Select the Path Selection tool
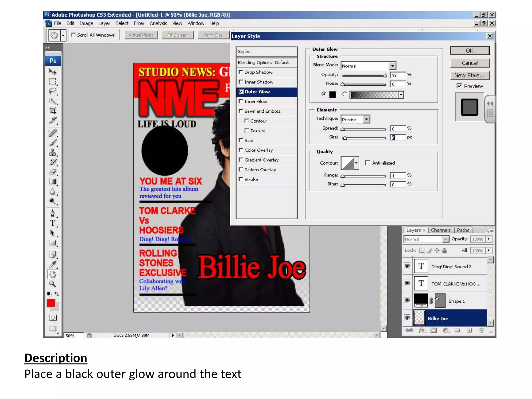Screen dimensions: 532x399 point(53,233)
